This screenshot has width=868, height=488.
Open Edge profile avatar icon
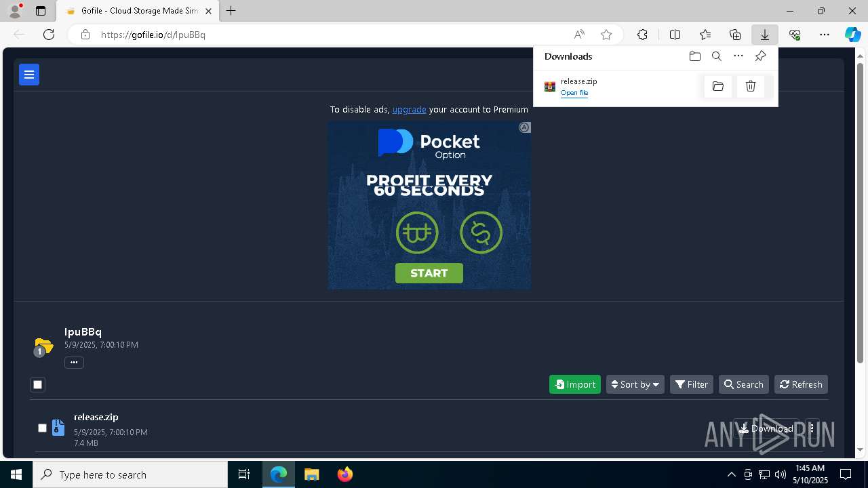pyautogui.click(x=15, y=11)
